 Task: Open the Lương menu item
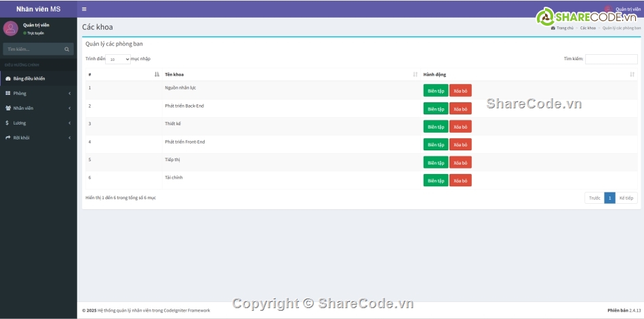39,123
